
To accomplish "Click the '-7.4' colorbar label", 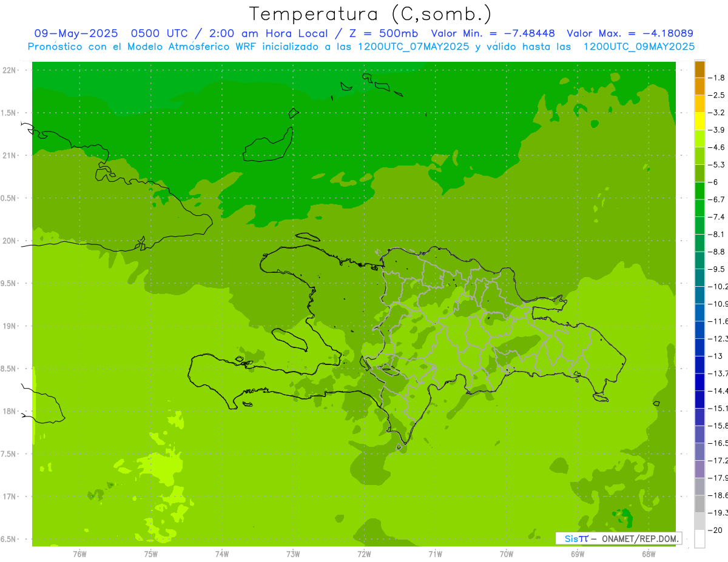I will pyautogui.click(x=716, y=216).
